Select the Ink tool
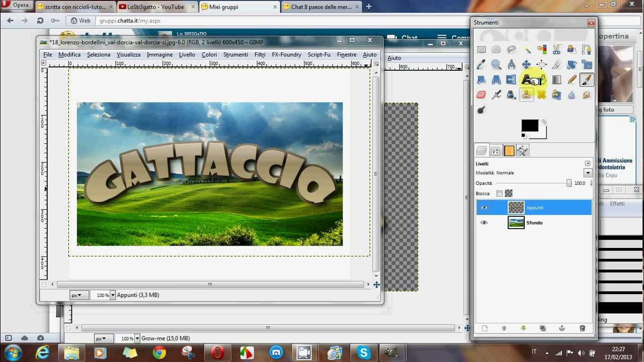The height and width of the screenshot is (362, 644). click(x=511, y=95)
